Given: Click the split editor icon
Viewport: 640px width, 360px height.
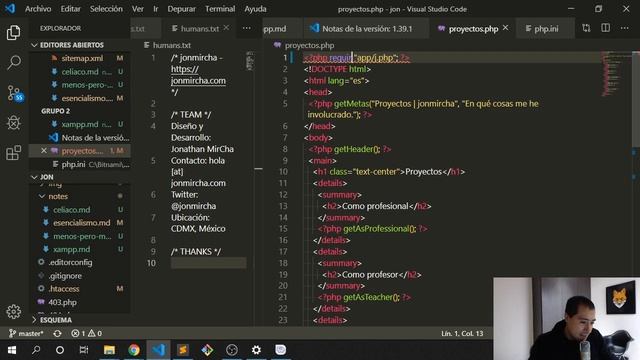Looking at the screenshot, I should [605, 28].
